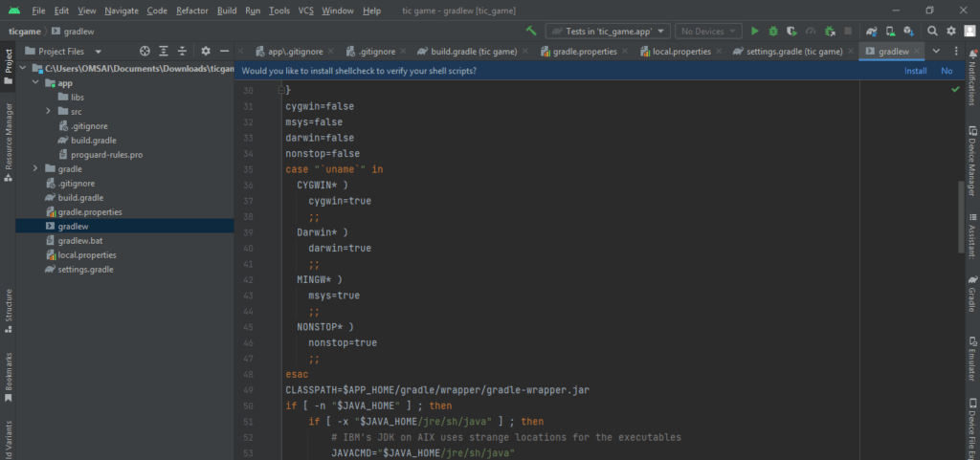The height and width of the screenshot is (460, 980).
Task: Click Collapse All icon in Project panel
Action: [x=182, y=51]
